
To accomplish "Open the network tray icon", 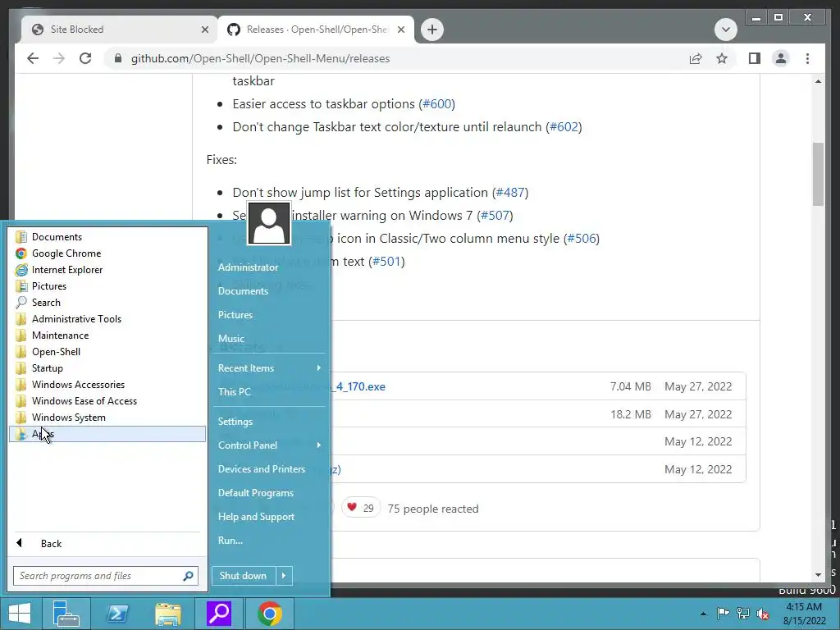I will point(743,614).
